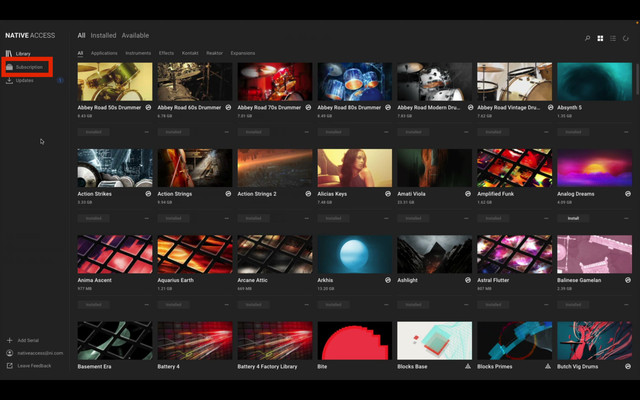Click Kontakt icon beside Balinese Gamelan
This screenshot has width=640, height=400.
pos(628,280)
